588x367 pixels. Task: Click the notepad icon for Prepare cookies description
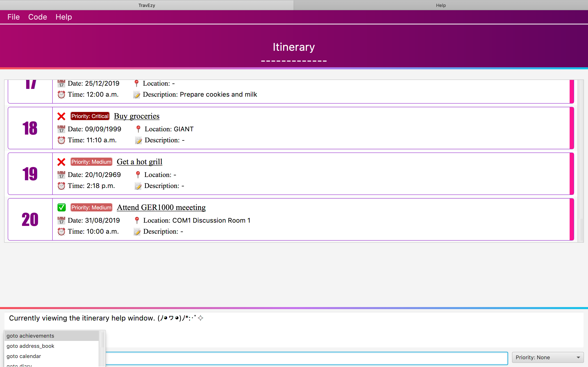137,95
